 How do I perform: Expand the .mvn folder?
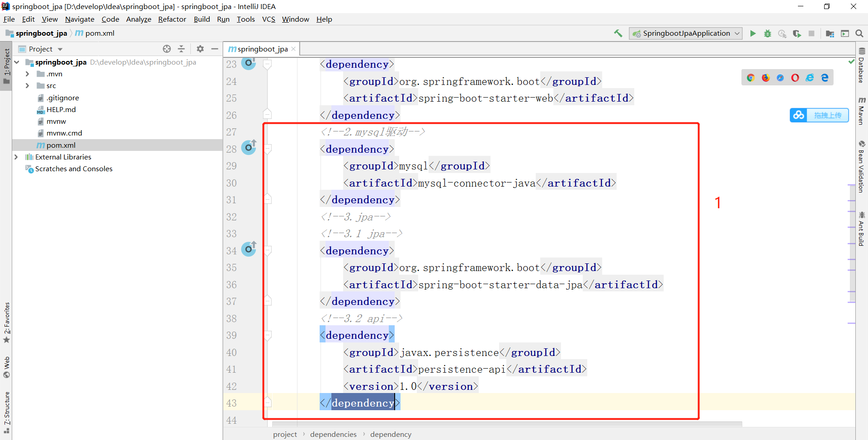(x=27, y=74)
